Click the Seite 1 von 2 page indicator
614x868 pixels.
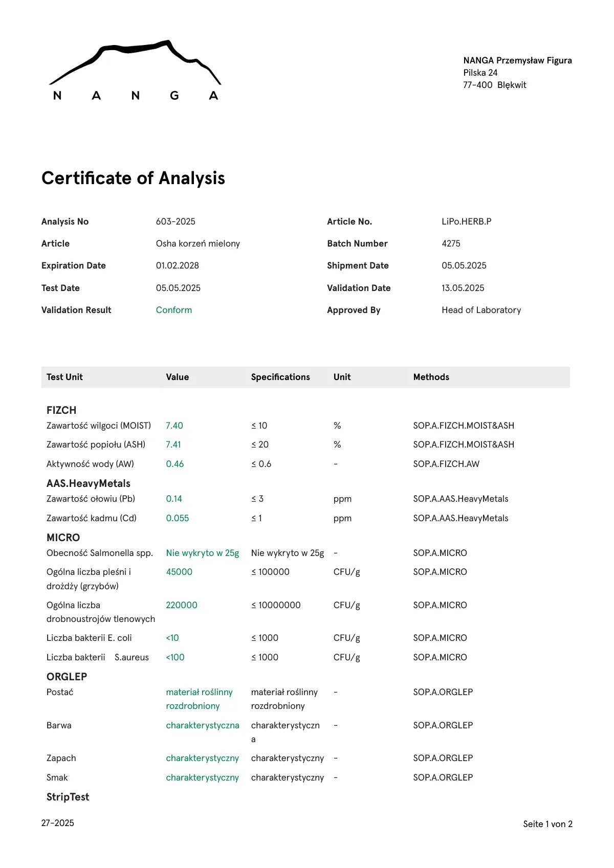pyautogui.click(x=547, y=824)
